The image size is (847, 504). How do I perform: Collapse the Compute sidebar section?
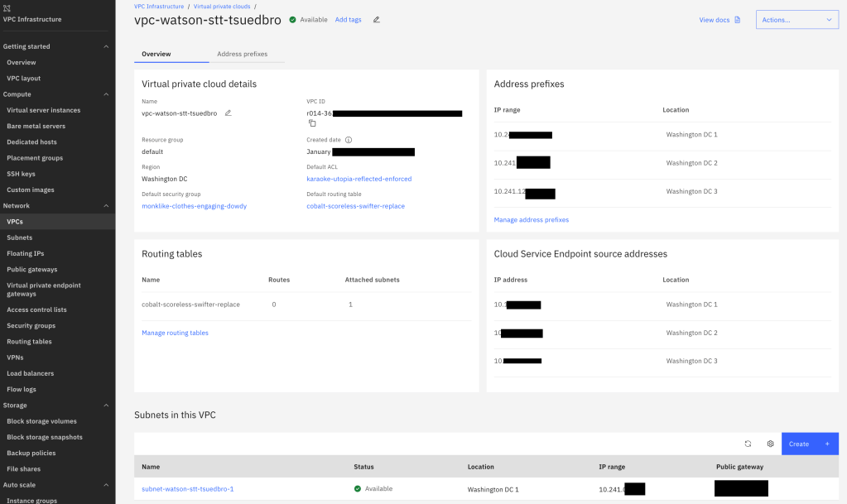(x=106, y=94)
